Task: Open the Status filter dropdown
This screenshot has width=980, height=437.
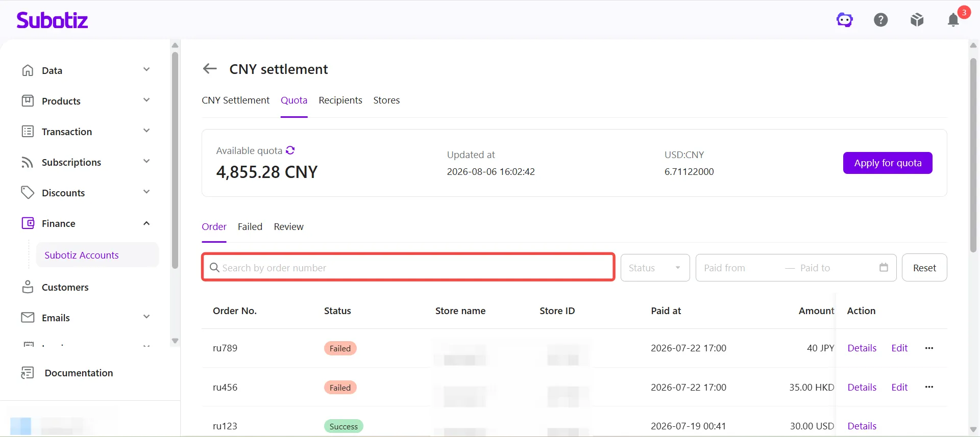Action: coord(655,268)
